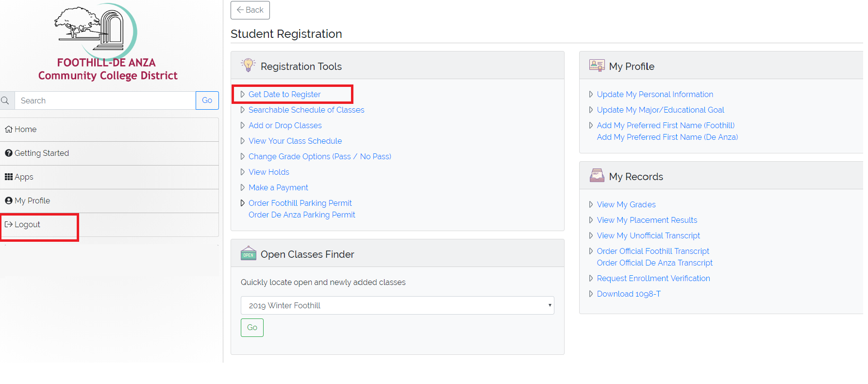Open Change Grade Options (Pass / No Pass) link
Screen dimensions: 868x384
point(320,156)
